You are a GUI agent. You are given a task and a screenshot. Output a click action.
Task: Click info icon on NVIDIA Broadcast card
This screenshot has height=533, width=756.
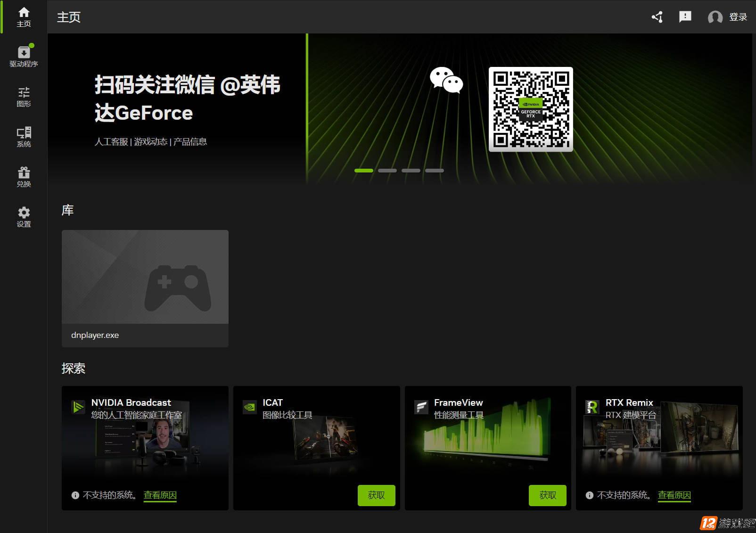coord(75,495)
